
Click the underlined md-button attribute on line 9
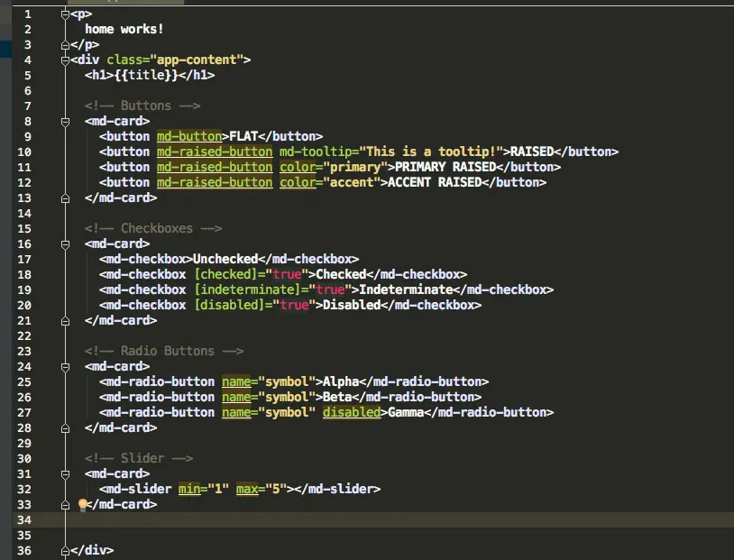189,136
